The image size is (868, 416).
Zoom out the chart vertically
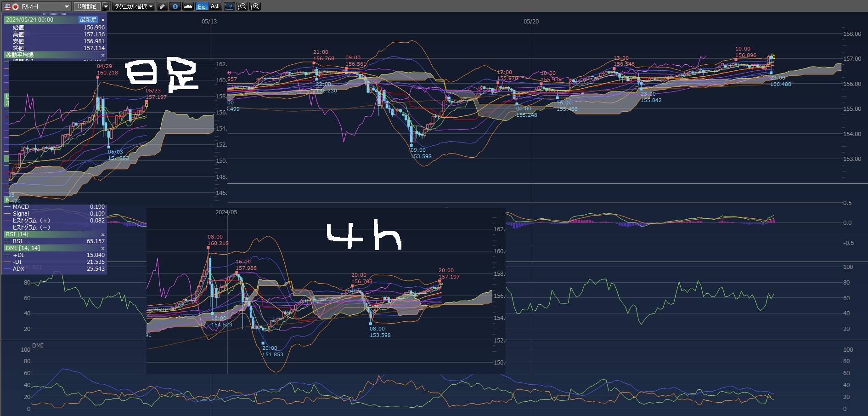(242, 6)
